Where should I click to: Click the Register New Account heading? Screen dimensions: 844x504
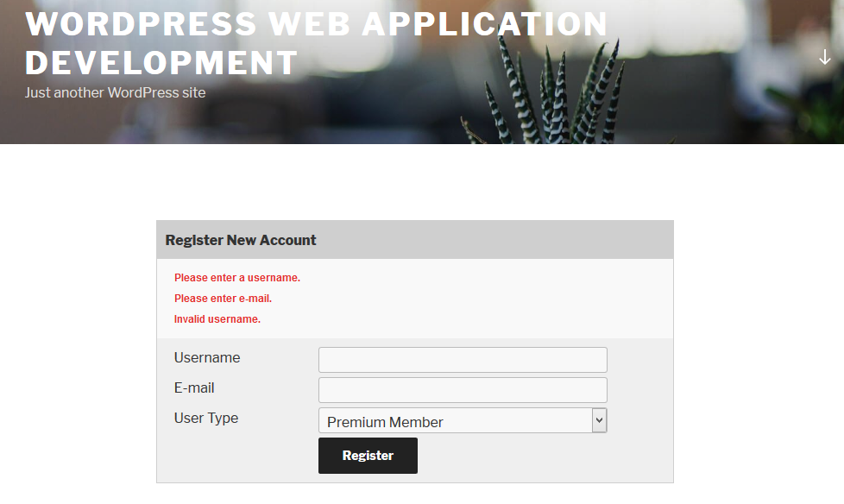click(241, 240)
